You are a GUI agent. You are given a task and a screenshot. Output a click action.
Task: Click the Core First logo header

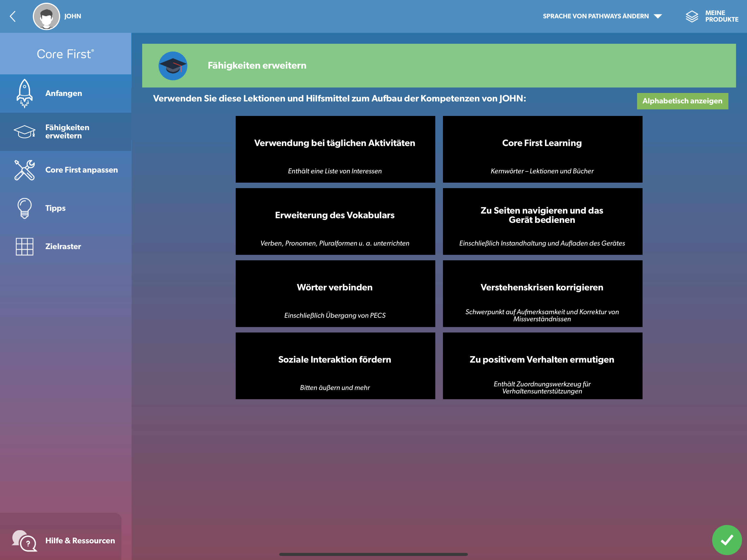coord(66,54)
